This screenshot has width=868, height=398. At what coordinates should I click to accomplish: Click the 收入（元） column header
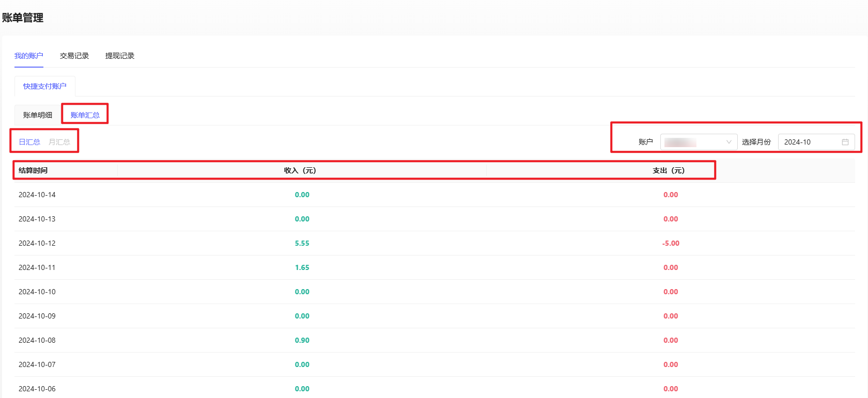click(x=300, y=170)
